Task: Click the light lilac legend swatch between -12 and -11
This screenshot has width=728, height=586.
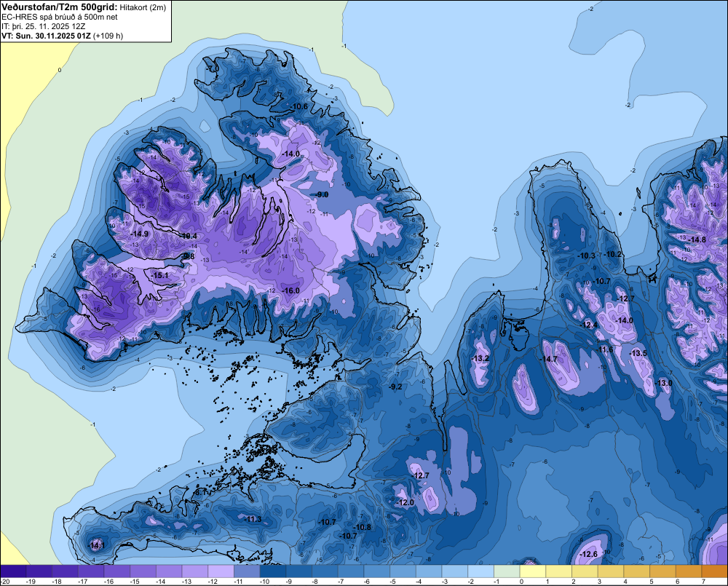Action: [x=221, y=571]
